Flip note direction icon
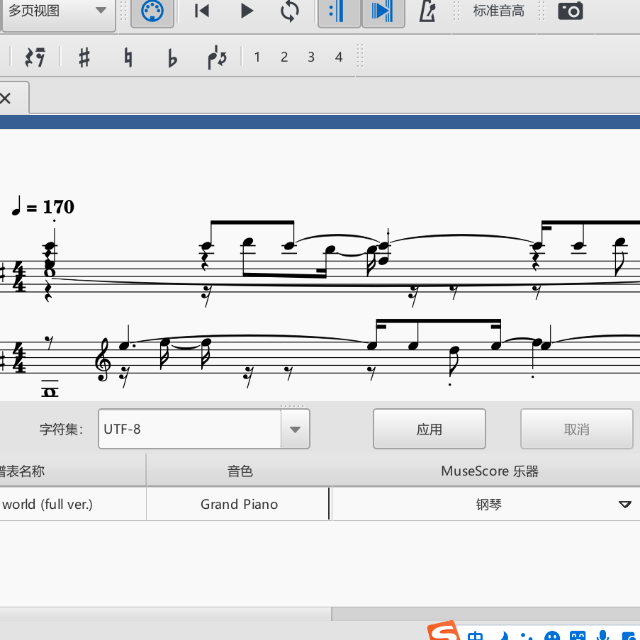The width and height of the screenshot is (640, 640). click(217, 57)
